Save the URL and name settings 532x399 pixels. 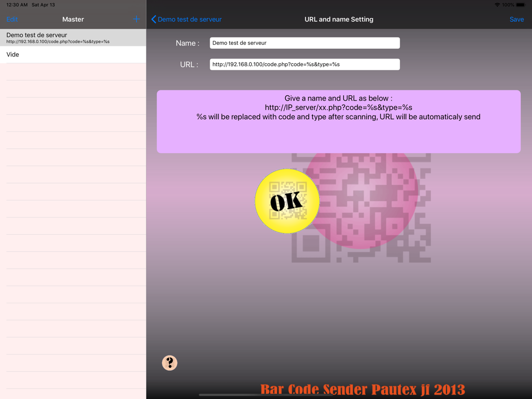pos(517,19)
